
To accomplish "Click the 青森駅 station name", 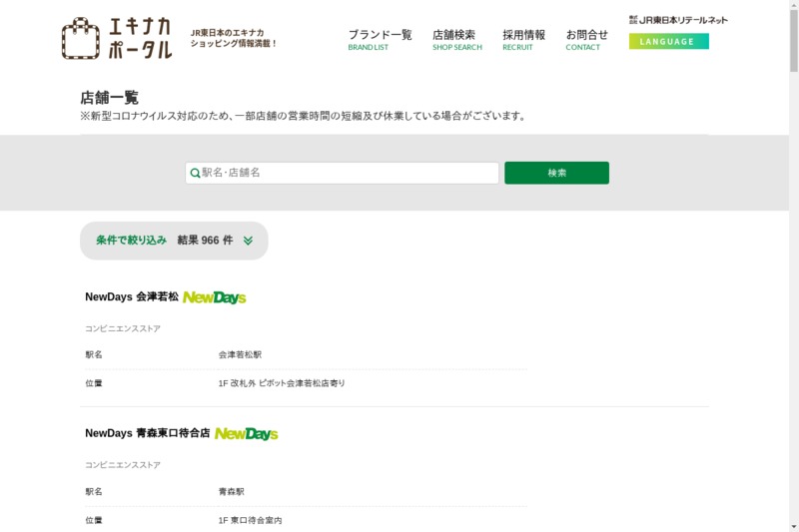I will pos(231,491).
